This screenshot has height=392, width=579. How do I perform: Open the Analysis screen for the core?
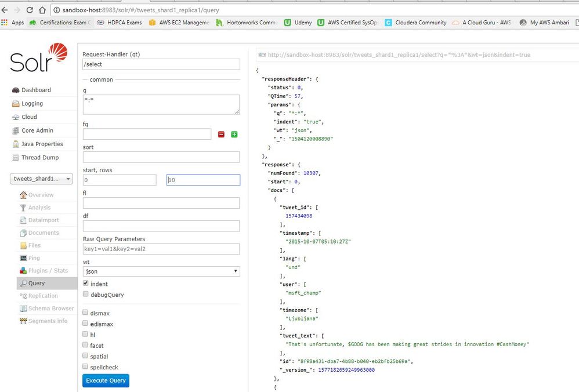40,207
